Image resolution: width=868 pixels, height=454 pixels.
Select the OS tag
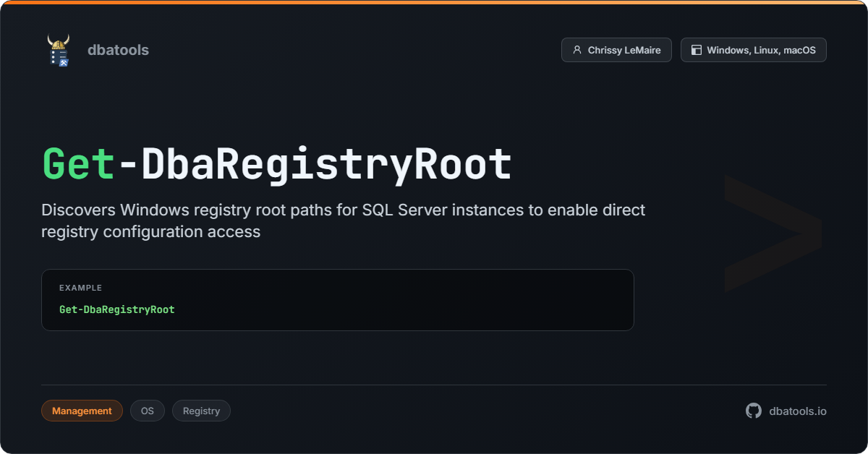(148, 411)
